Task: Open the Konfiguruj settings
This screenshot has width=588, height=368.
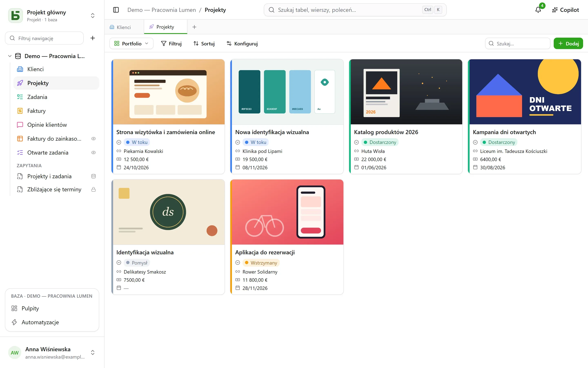Action: tap(242, 43)
